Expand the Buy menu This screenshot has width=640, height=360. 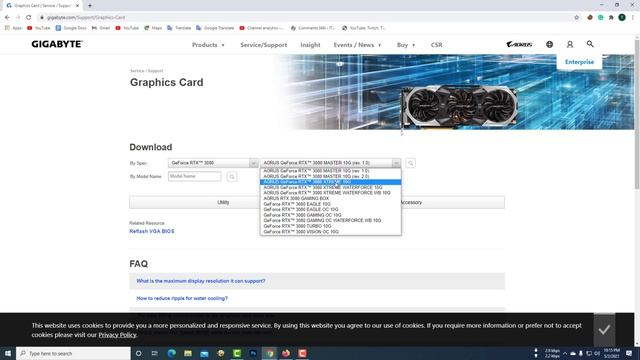[x=406, y=45]
